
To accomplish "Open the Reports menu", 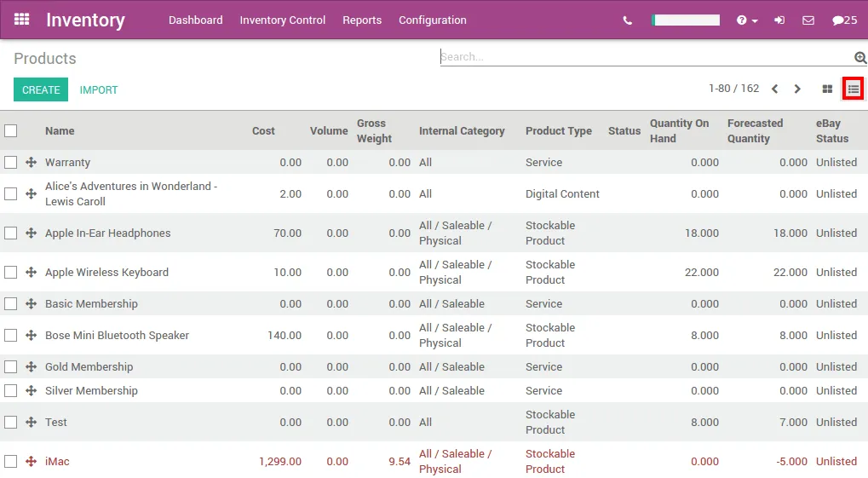I will (362, 20).
